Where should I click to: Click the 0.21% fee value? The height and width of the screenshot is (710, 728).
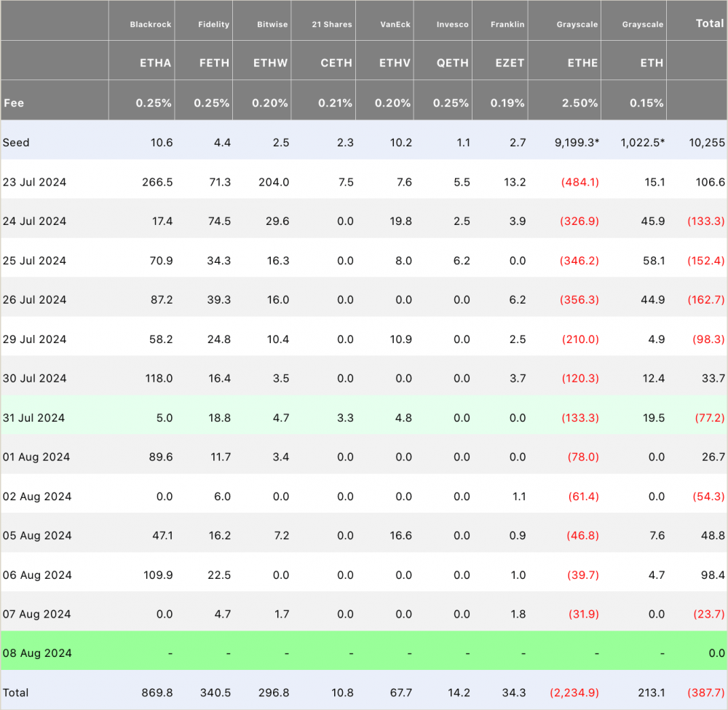(x=335, y=103)
